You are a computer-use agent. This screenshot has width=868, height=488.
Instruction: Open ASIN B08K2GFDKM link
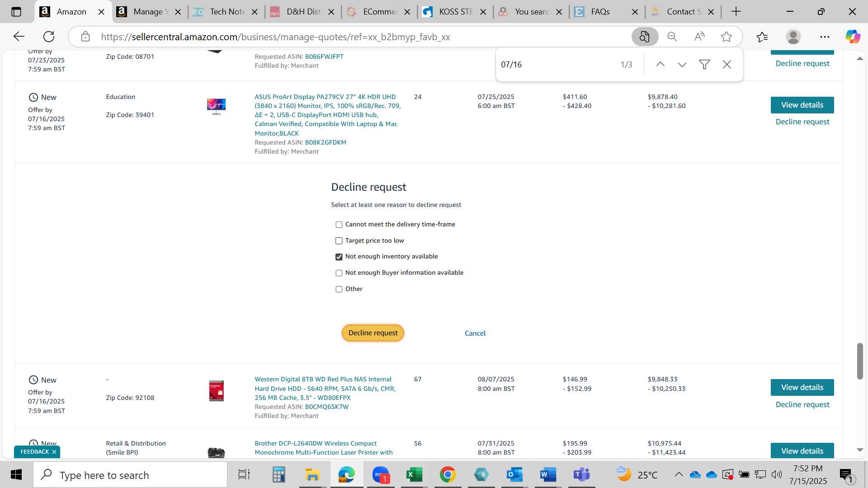point(325,142)
